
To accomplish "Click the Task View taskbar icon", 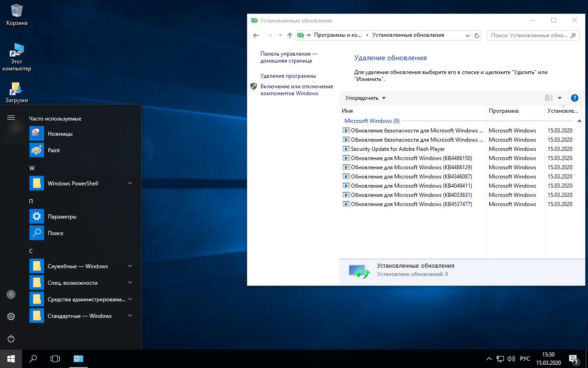I will tap(55, 358).
